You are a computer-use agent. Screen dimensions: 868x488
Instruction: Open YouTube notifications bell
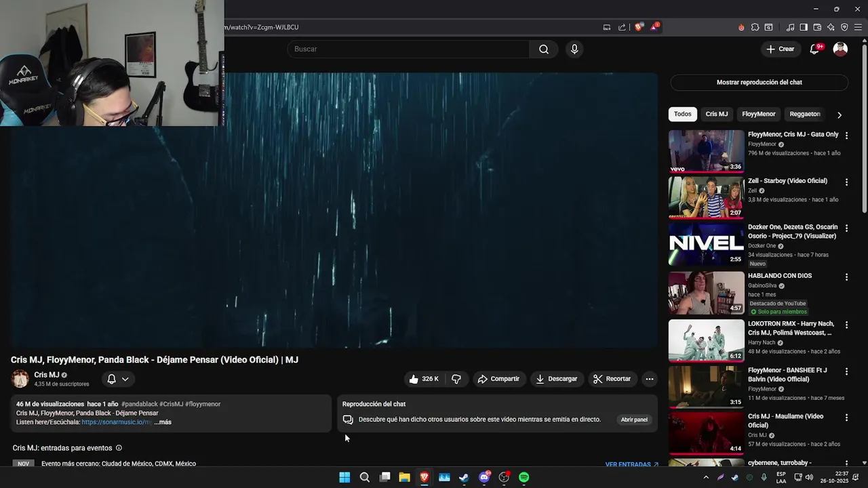tap(815, 49)
